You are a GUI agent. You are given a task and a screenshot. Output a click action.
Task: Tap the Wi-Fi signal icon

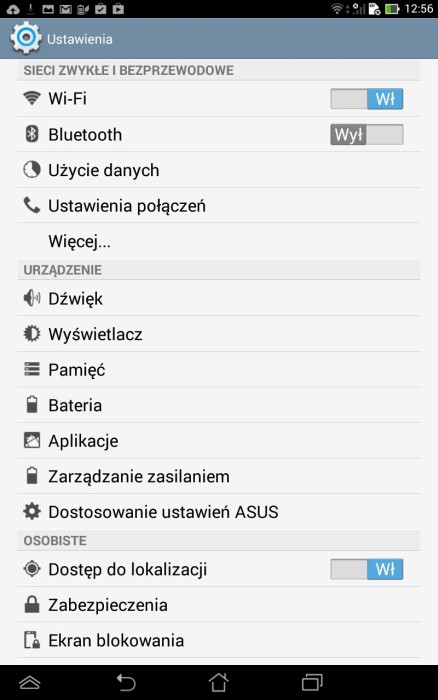pos(32,98)
